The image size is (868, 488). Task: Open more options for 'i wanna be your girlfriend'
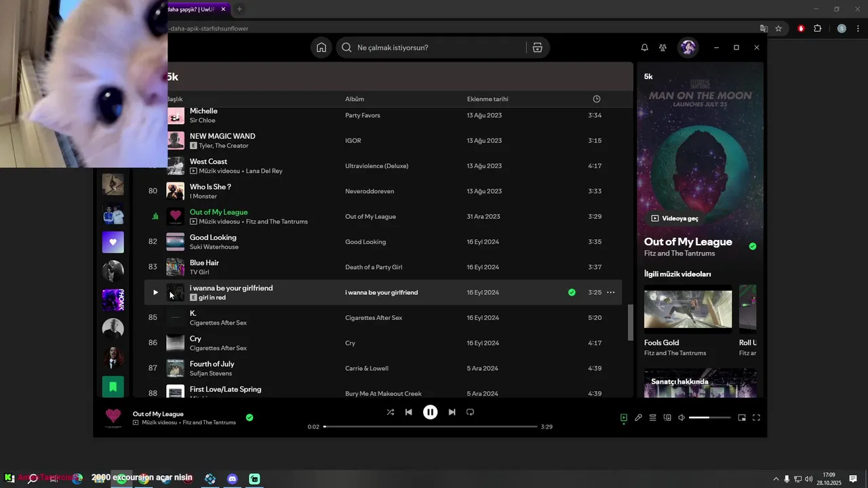coord(610,292)
